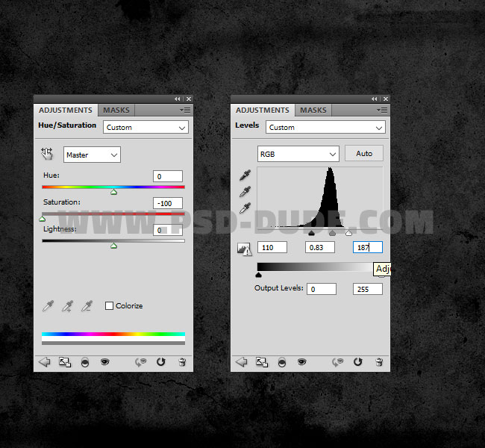The image size is (485, 448).
Task: Click the Saturation value field showing -100
Action: tap(168, 203)
